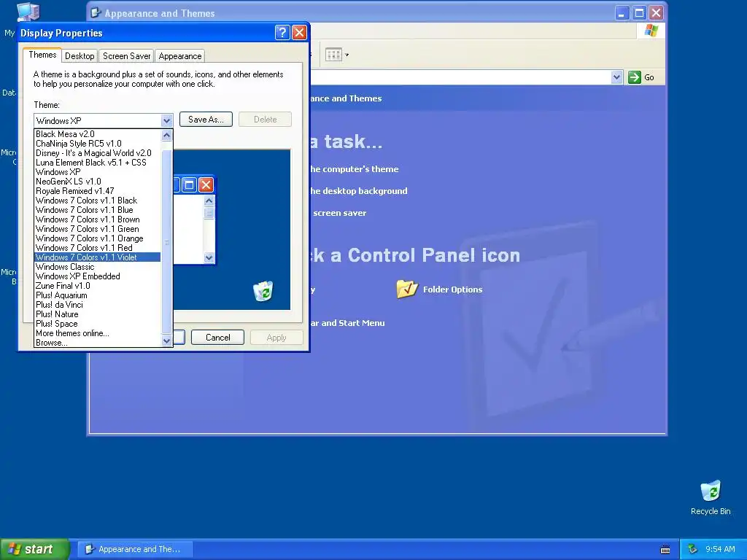Click the Save As... button
Image resolution: width=747 pixels, height=560 pixels.
coord(206,120)
